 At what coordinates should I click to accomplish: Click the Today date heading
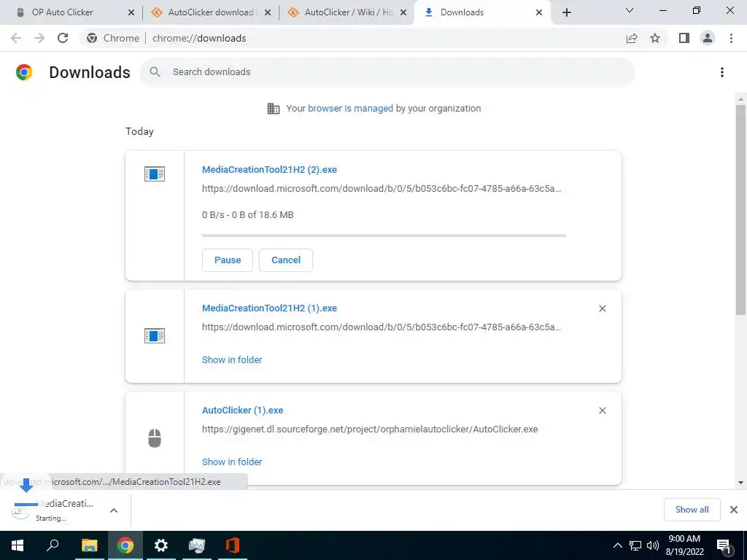coord(139,131)
